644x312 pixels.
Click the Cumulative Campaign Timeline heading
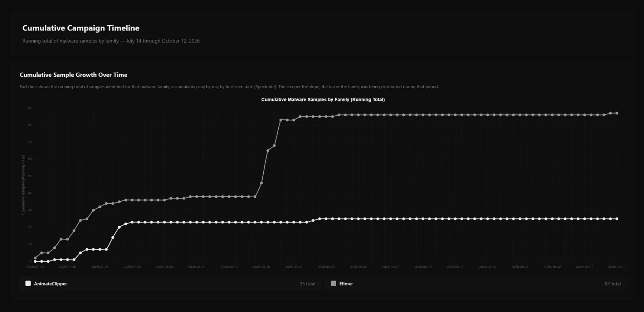81,28
